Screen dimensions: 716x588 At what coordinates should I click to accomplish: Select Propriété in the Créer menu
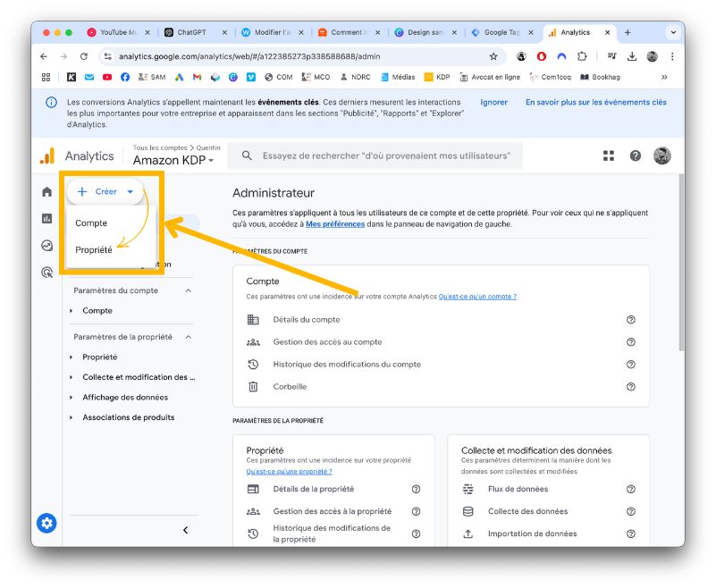pos(112,250)
